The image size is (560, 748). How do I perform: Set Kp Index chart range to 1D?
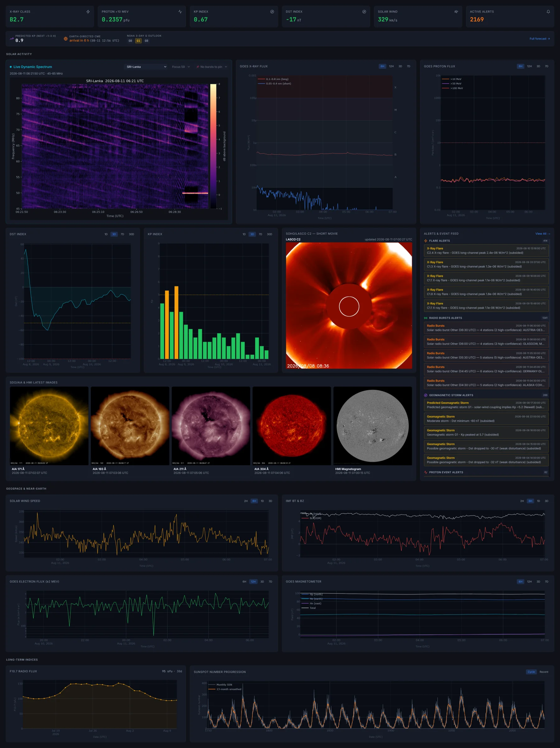(x=244, y=234)
